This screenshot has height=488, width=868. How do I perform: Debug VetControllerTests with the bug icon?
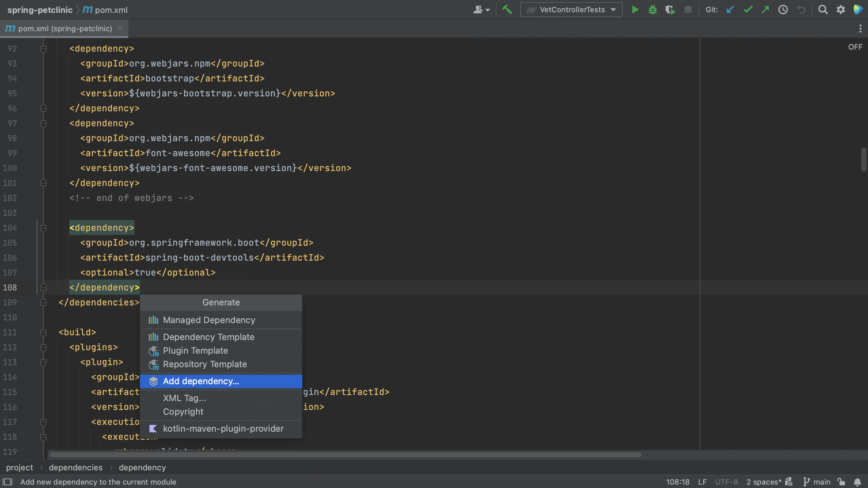652,10
